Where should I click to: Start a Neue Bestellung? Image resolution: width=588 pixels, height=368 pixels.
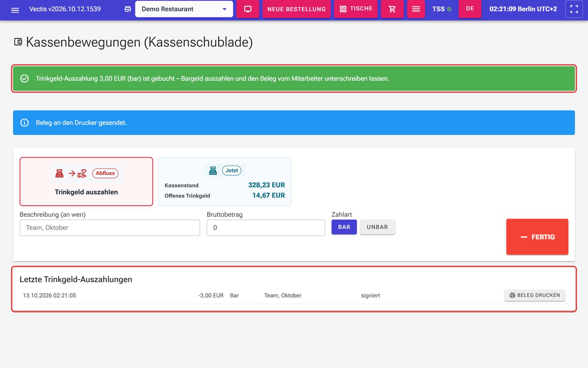coord(296,9)
